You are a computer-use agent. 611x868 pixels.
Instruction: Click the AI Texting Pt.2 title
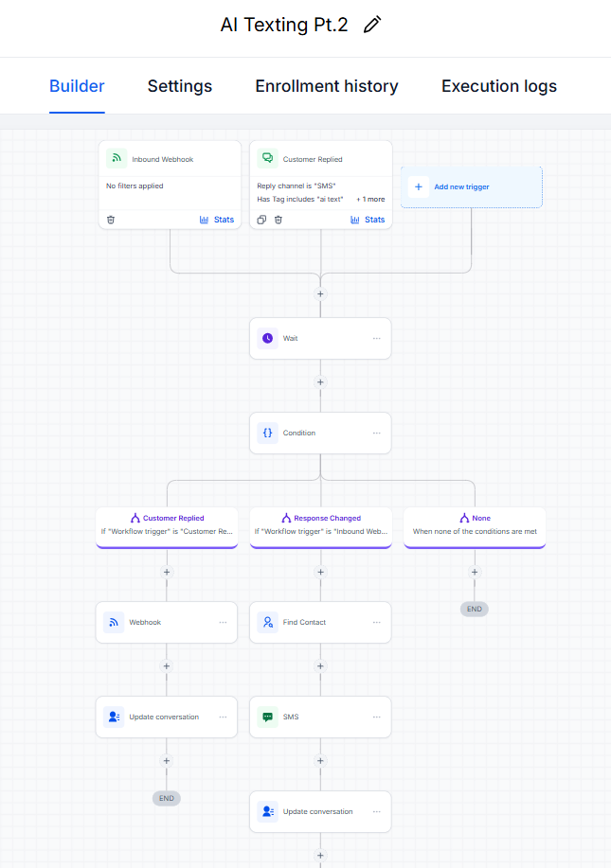click(x=284, y=25)
